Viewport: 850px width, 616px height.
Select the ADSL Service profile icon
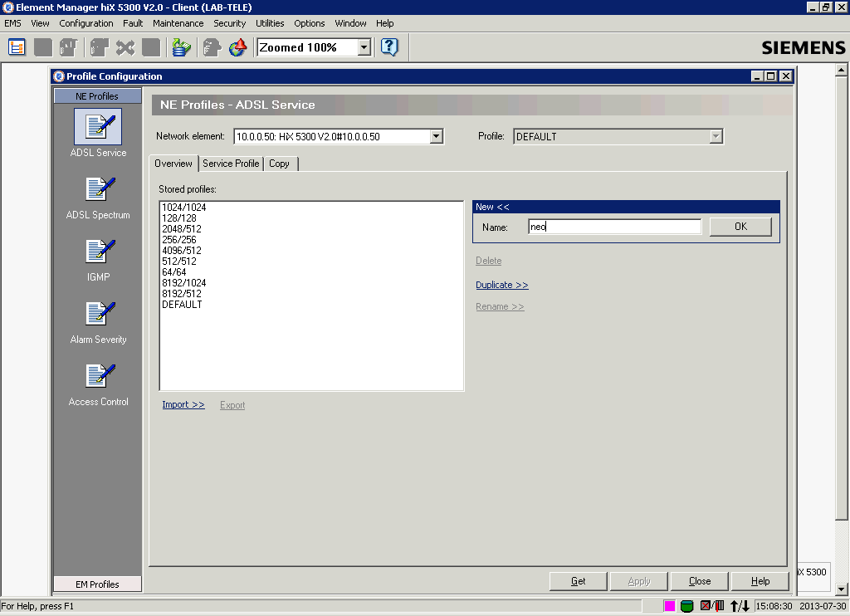click(x=98, y=126)
